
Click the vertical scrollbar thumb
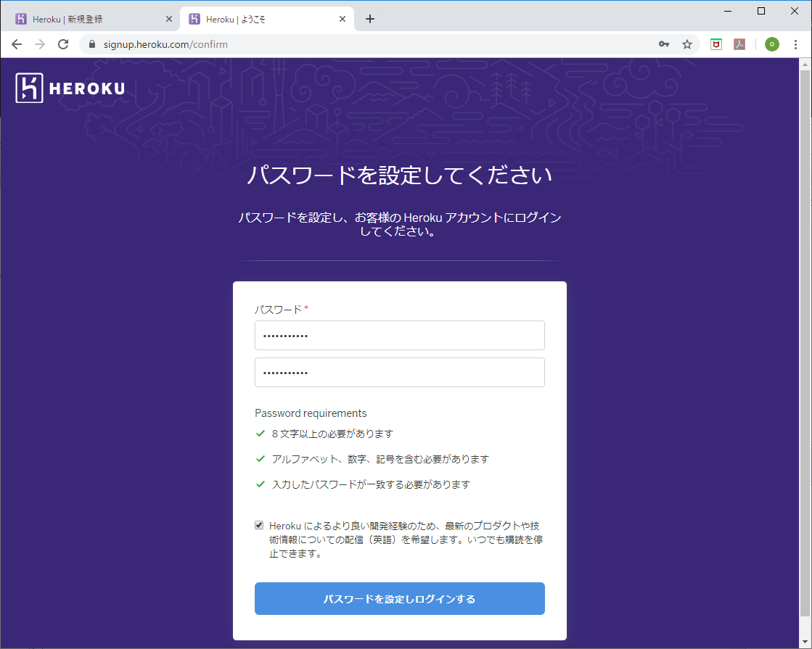pyautogui.click(x=805, y=342)
